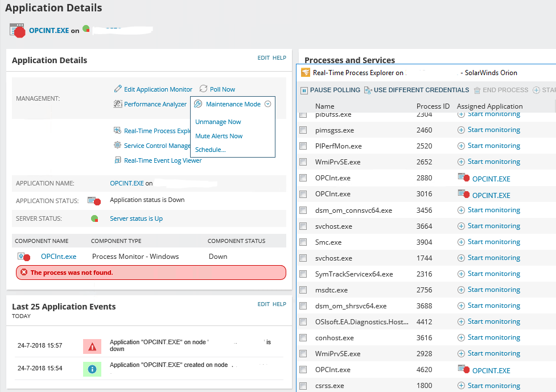Open the Server status is Up link
556x392 pixels.
pos(136,218)
